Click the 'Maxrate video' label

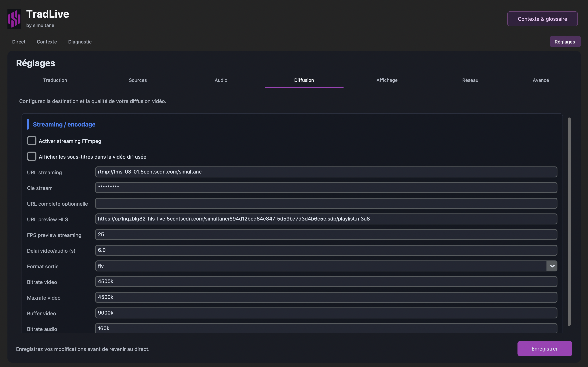[44, 298]
